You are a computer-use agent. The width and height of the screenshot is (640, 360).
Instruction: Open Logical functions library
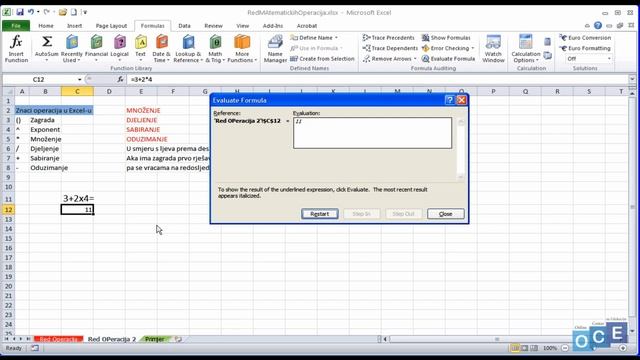120,49
